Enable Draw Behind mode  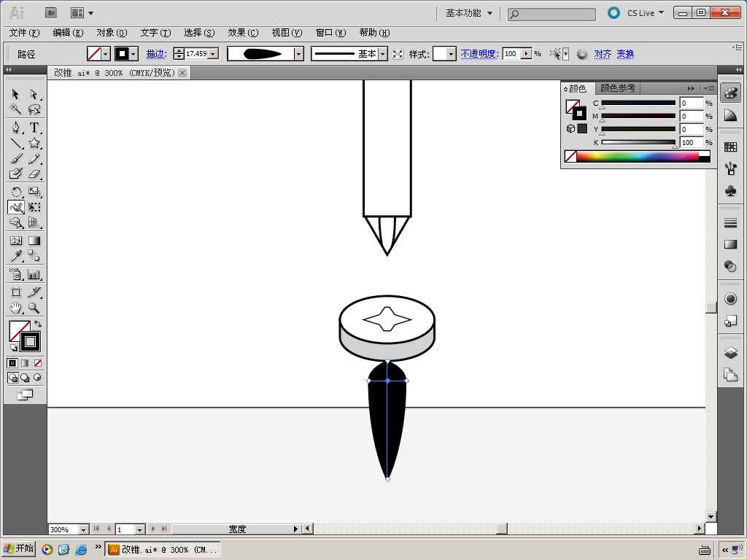(x=25, y=378)
